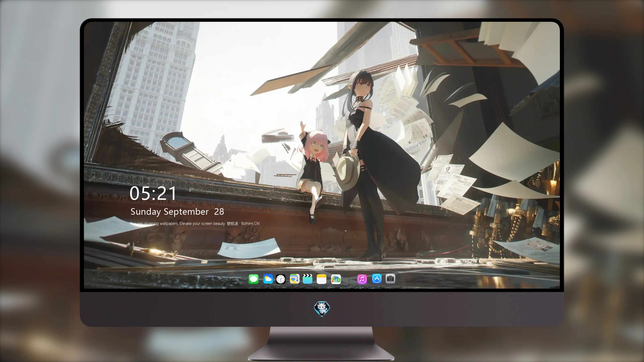Open the green Messages app in the dock
This screenshot has height=362, width=644.
click(254, 279)
